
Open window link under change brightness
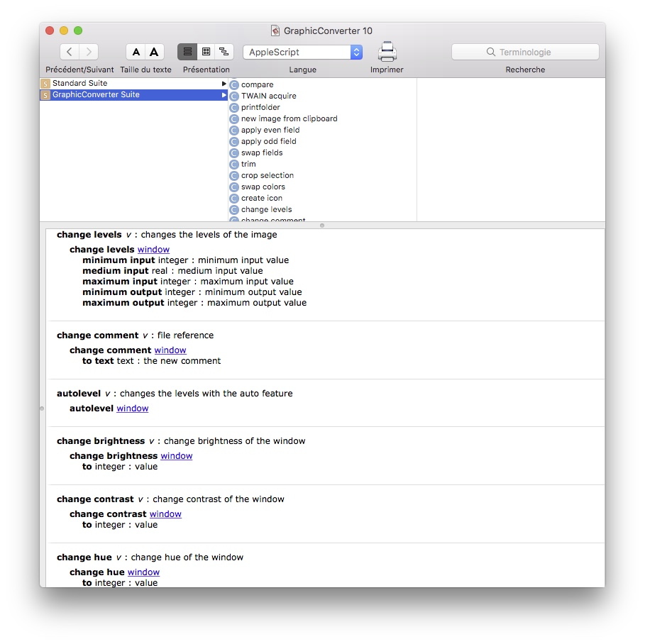coord(177,456)
